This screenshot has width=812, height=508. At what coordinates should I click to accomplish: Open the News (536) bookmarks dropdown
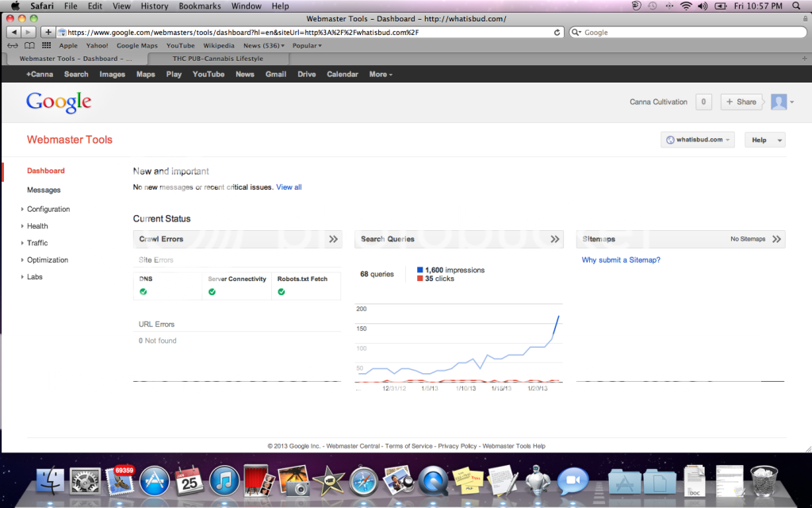click(264, 45)
